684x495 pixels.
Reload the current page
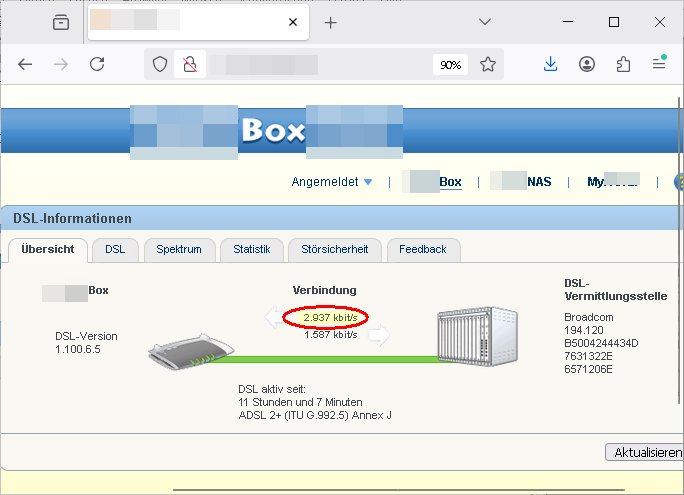coord(97,64)
